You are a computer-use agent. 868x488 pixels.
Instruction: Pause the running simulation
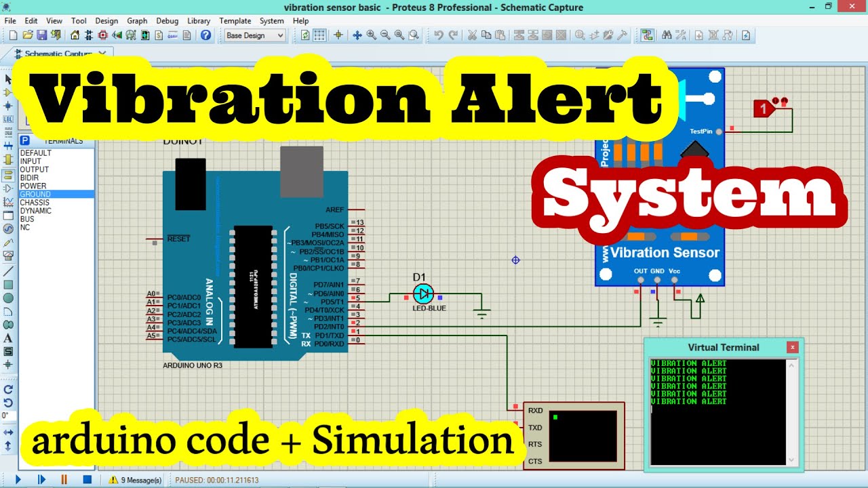[x=64, y=479]
